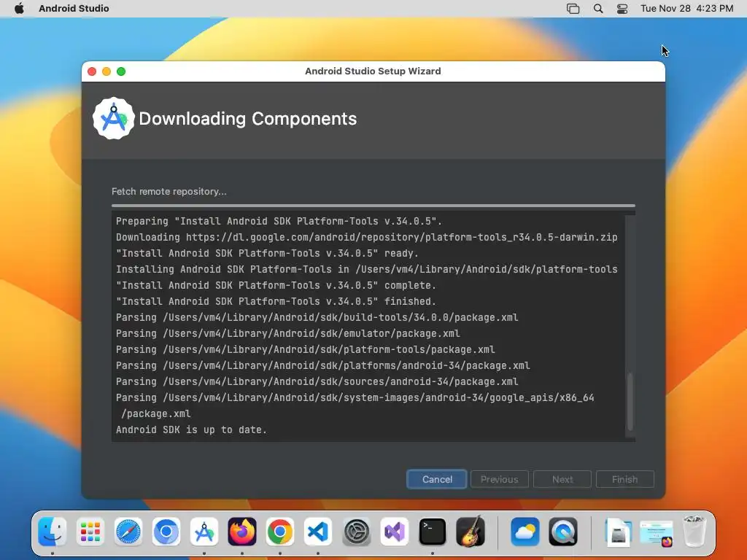Viewport: 747px width, 560px height.
Task: Click the 'Parsing ...sources/android-34/package.xml' line
Action: (317, 381)
